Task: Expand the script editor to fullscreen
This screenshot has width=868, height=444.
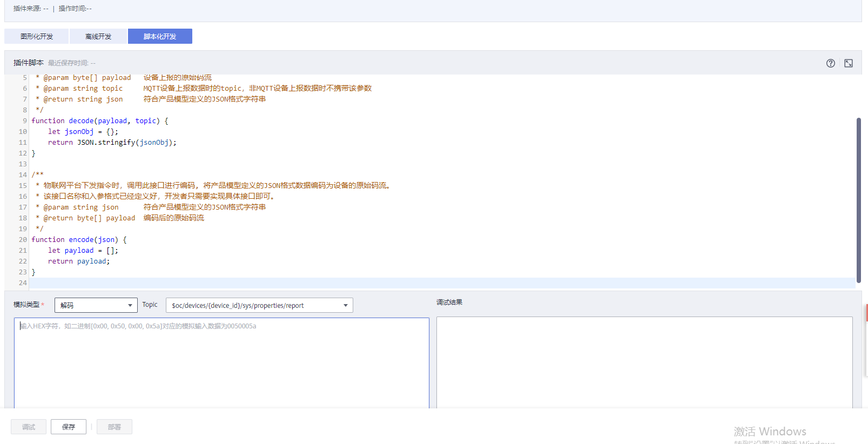Action: [849, 63]
